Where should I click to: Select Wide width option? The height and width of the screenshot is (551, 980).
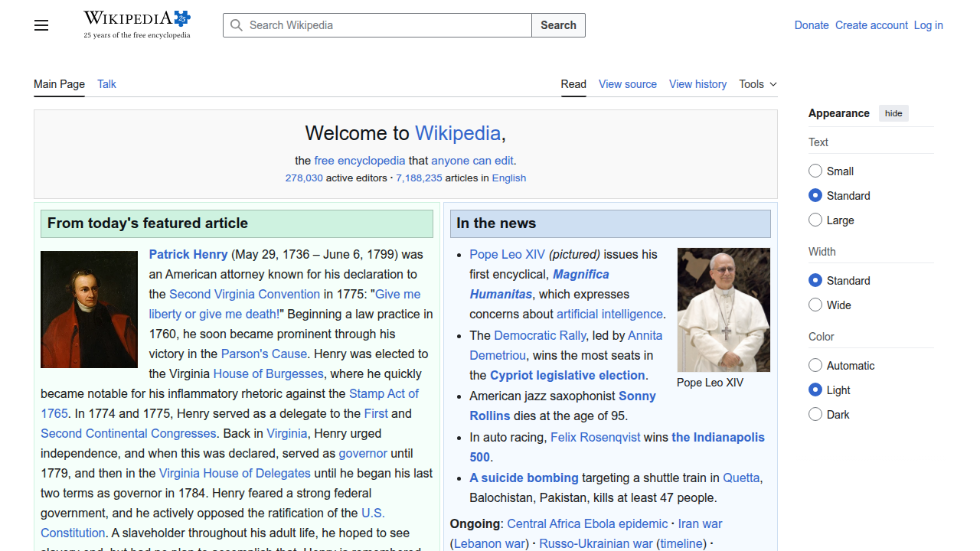pyautogui.click(x=815, y=305)
